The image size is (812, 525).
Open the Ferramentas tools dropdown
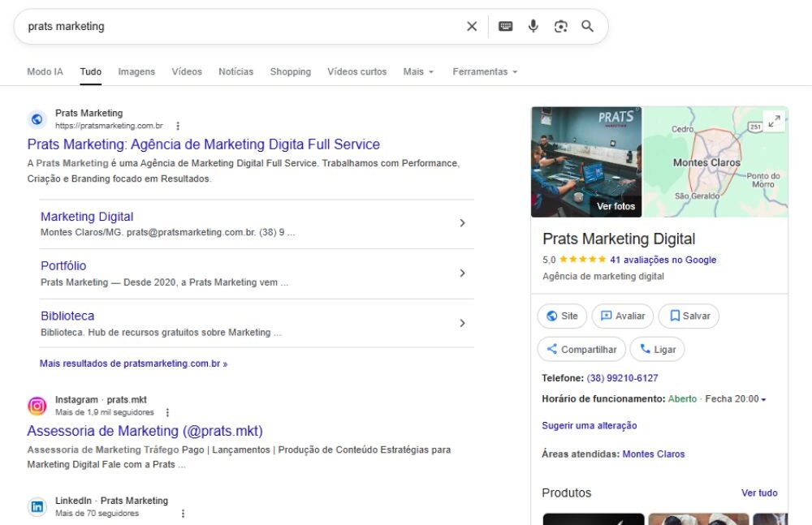pos(485,71)
